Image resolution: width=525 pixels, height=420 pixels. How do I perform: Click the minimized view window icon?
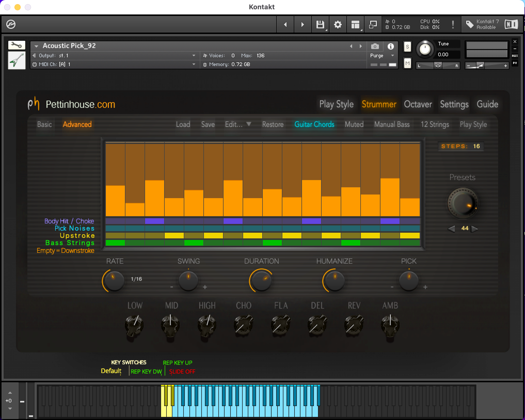click(373, 25)
